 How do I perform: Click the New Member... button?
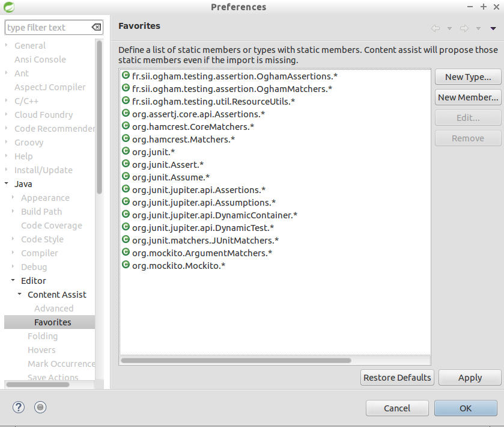coord(468,97)
